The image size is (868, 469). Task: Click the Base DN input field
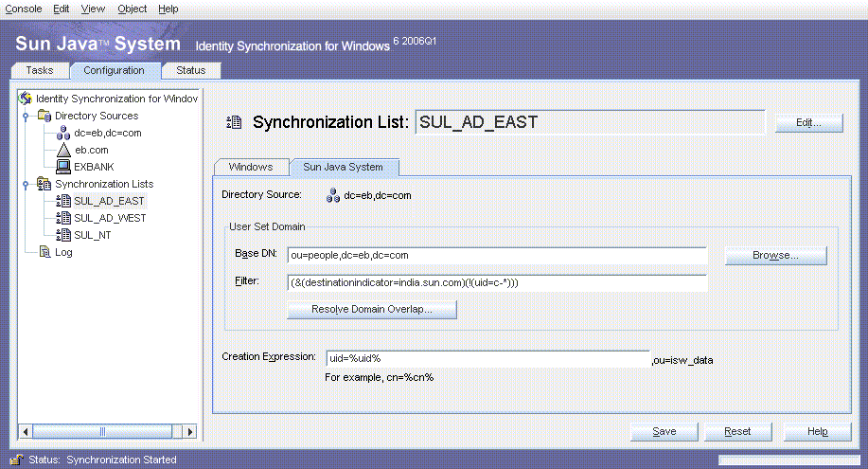[497, 255]
